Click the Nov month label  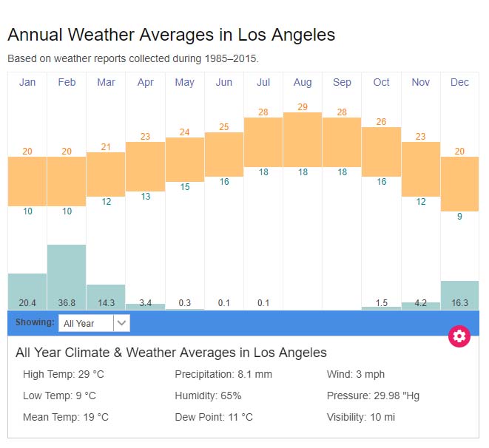pyautogui.click(x=421, y=82)
